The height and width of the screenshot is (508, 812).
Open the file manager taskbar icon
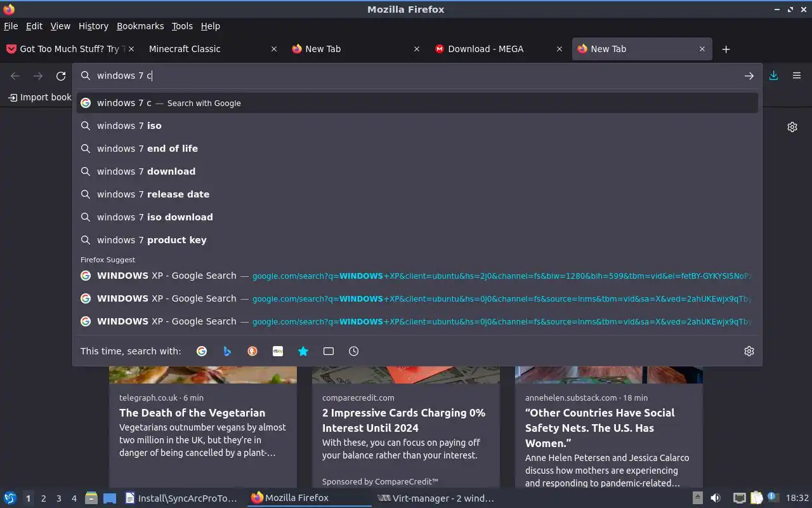(x=91, y=498)
